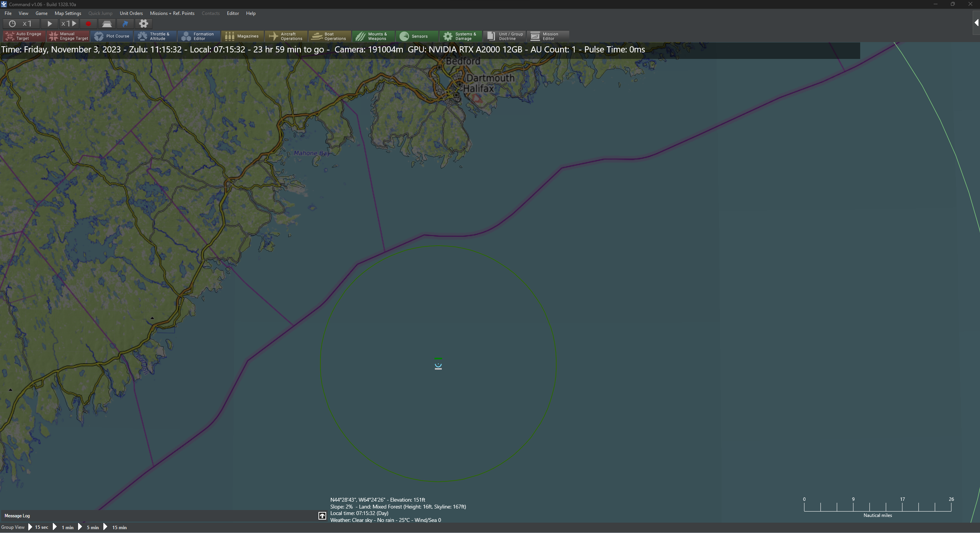Toggle Group View mode
The image size is (980, 533).
pos(13,527)
